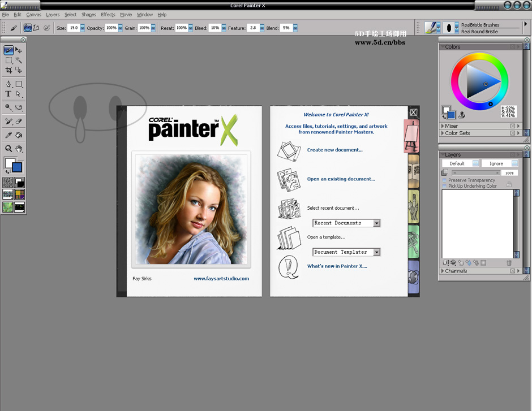Activate the Text tool
The height and width of the screenshot is (411, 532).
tap(8, 94)
